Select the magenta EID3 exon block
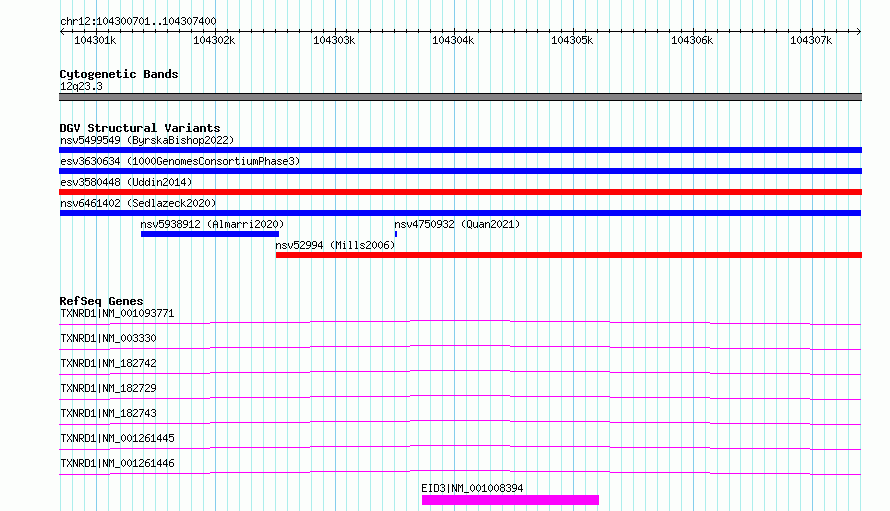 click(510, 500)
